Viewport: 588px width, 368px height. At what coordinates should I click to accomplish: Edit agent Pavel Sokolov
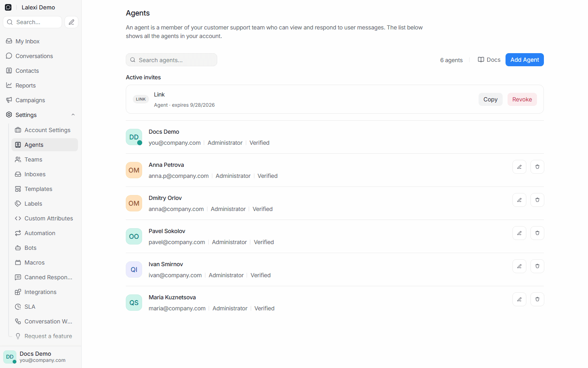coord(519,233)
